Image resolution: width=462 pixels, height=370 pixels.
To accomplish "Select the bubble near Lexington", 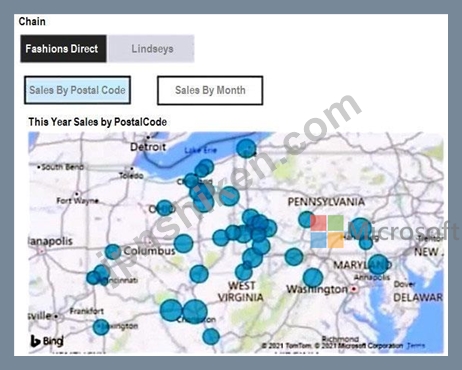I will (x=101, y=327).
